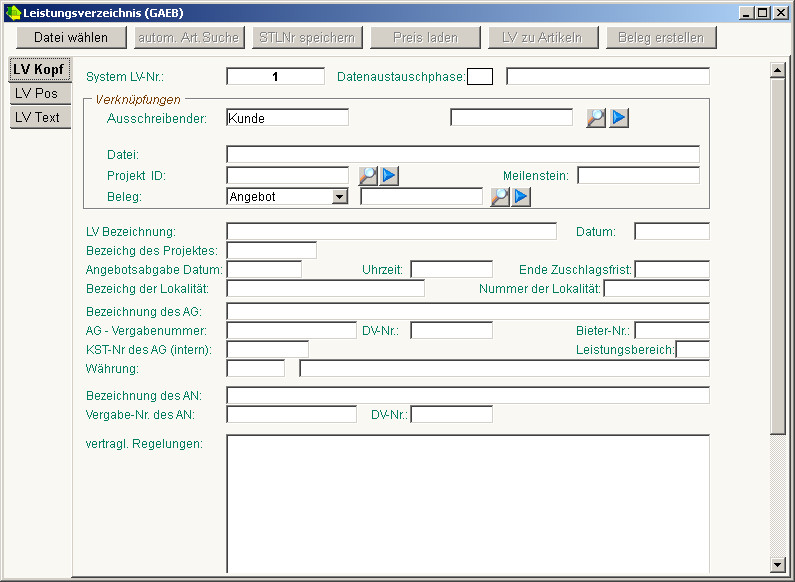This screenshot has width=795, height=582.
Task: Click the application icon in the title bar
Action: (x=13, y=13)
